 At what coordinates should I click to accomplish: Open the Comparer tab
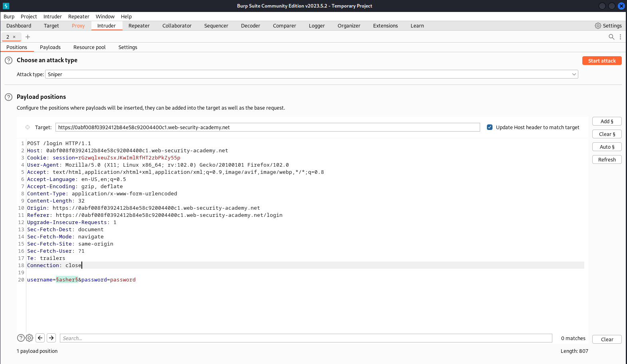point(285,26)
